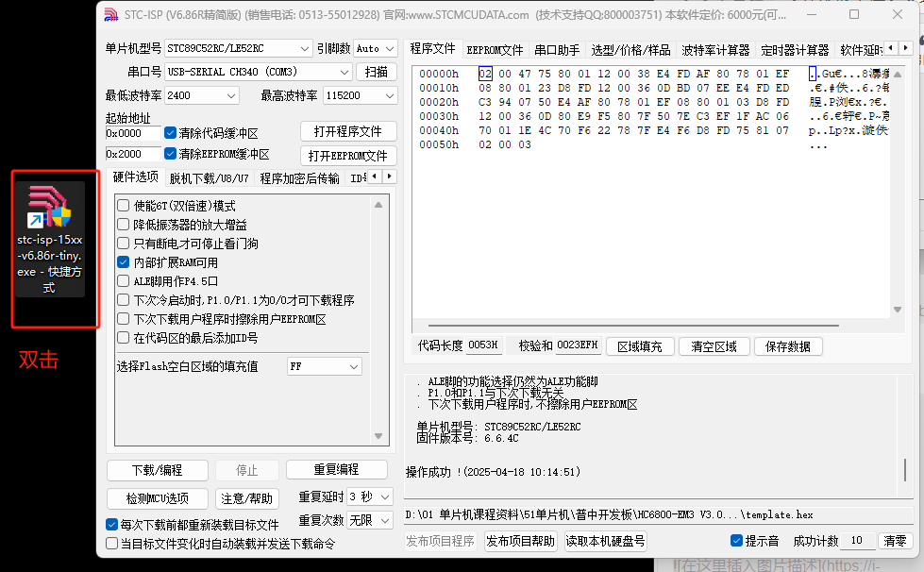Click the 清空区域 button
The height and width of the screenshot is (572, 924).
714,345
